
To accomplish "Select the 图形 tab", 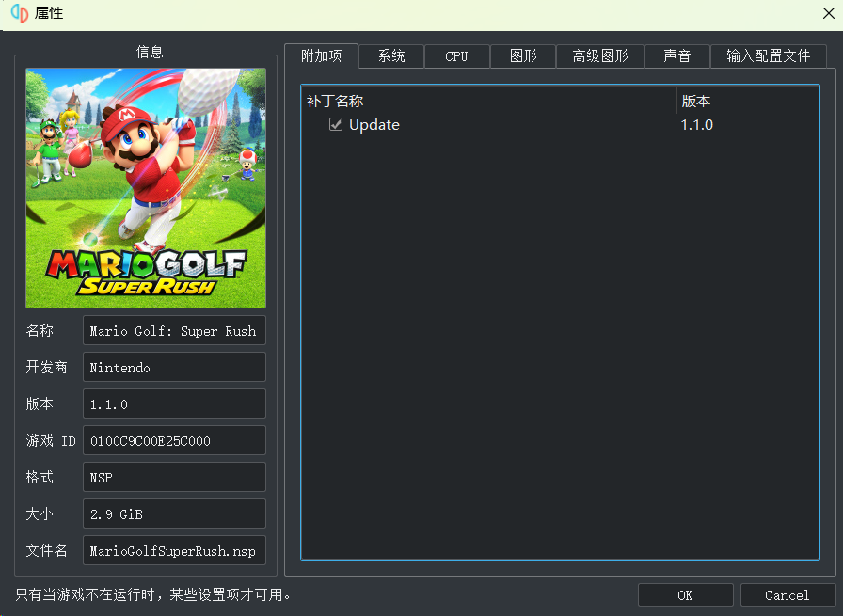I will click(523, 56).
